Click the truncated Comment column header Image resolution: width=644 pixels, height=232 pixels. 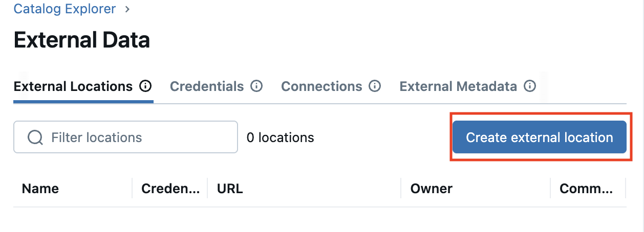pyautogui.click(x=586, y=189)
